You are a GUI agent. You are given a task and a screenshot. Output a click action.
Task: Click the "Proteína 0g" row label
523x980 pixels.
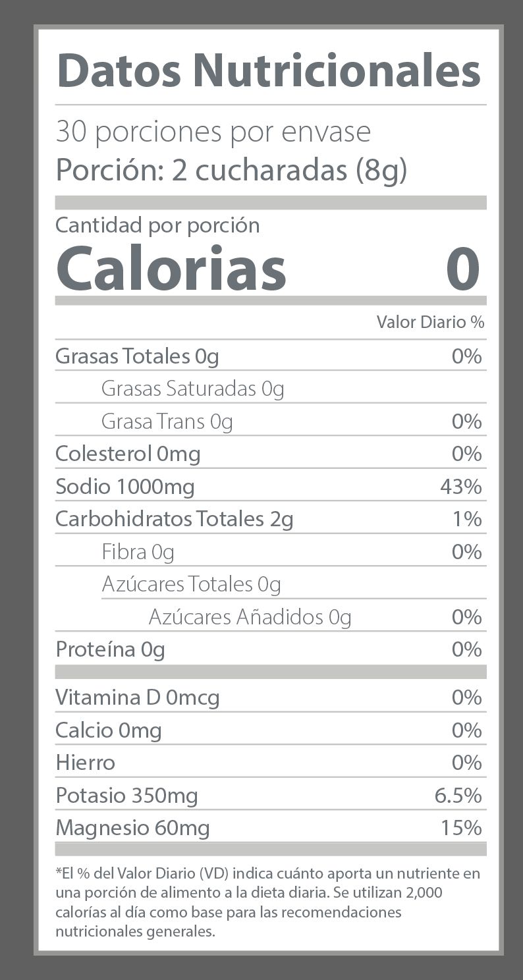111,649
